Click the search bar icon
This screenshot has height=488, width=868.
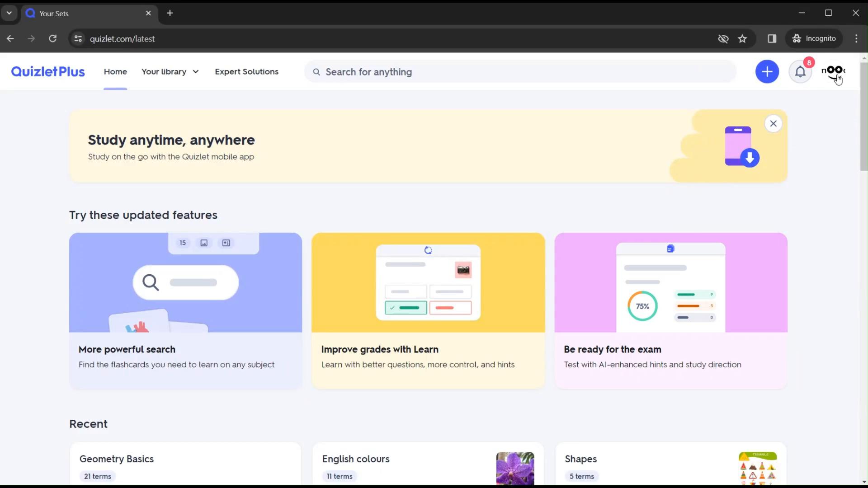tap(316, 71)
